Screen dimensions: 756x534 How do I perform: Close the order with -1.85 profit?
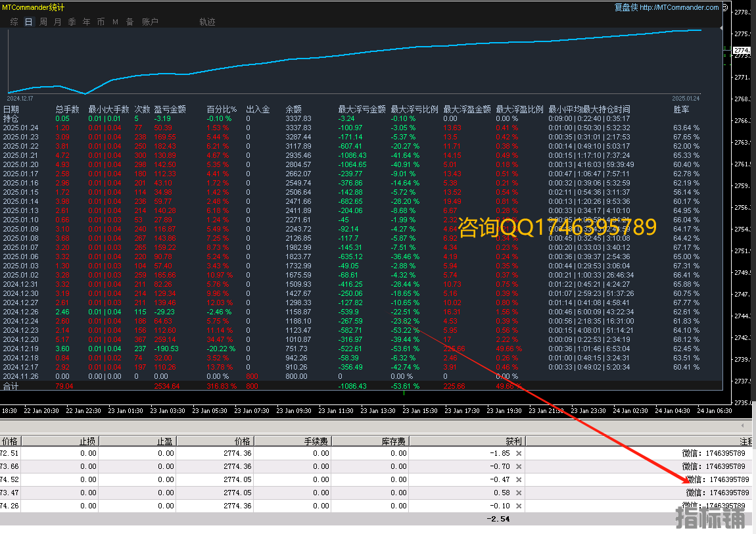tap(518, 453)
